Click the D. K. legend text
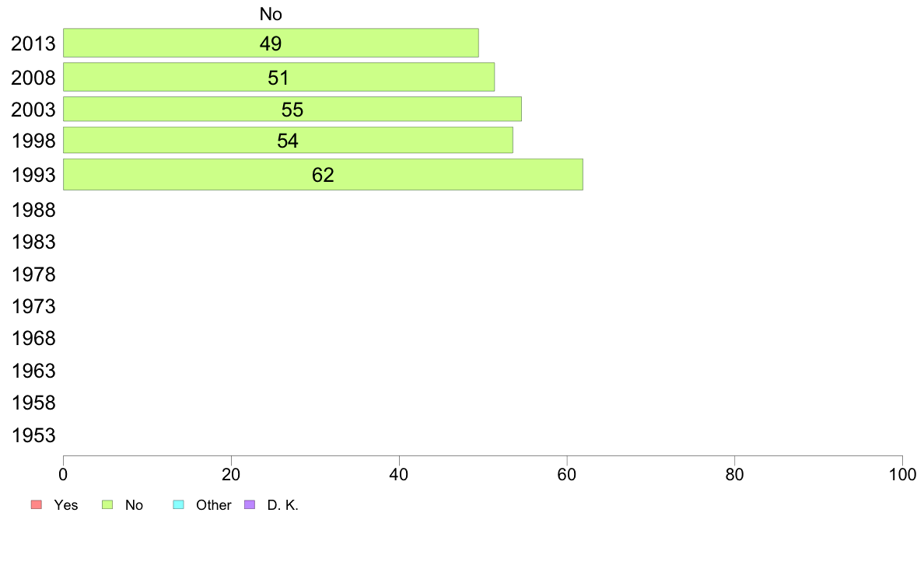 [x=283, y=505]
